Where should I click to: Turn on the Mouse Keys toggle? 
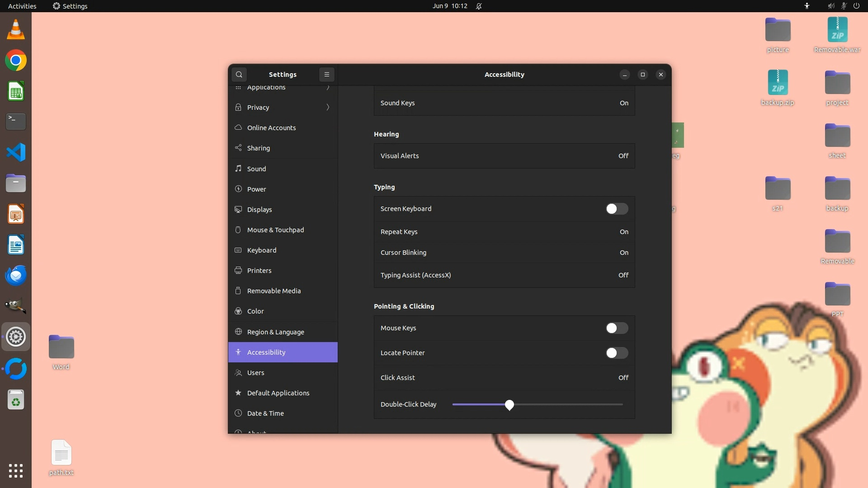click(x=617, y=328)
